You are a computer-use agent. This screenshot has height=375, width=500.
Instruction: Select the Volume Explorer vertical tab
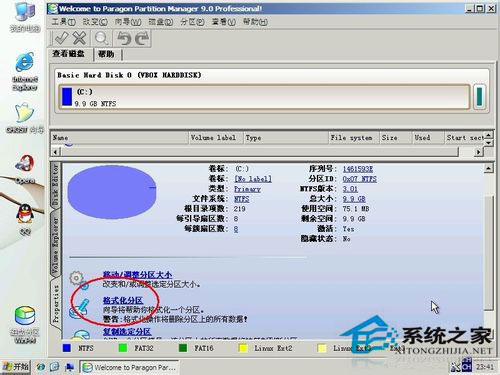(x=55, y=244)
